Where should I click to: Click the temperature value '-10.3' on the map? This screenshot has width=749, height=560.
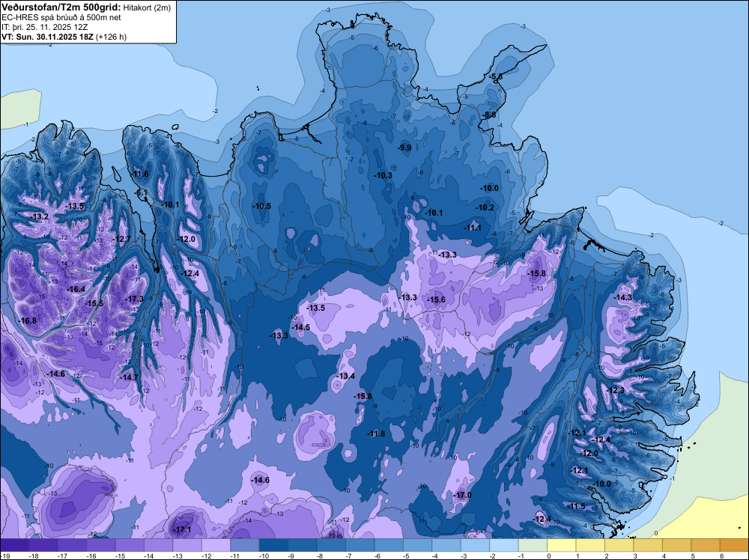coord(383,176)
